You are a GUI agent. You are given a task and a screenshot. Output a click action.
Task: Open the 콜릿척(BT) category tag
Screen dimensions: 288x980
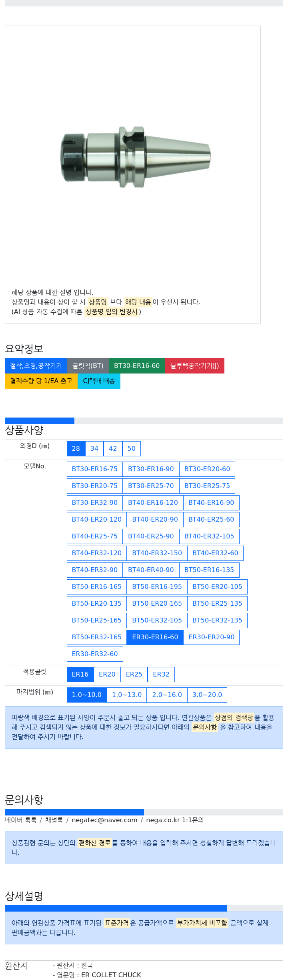point(88,366)
